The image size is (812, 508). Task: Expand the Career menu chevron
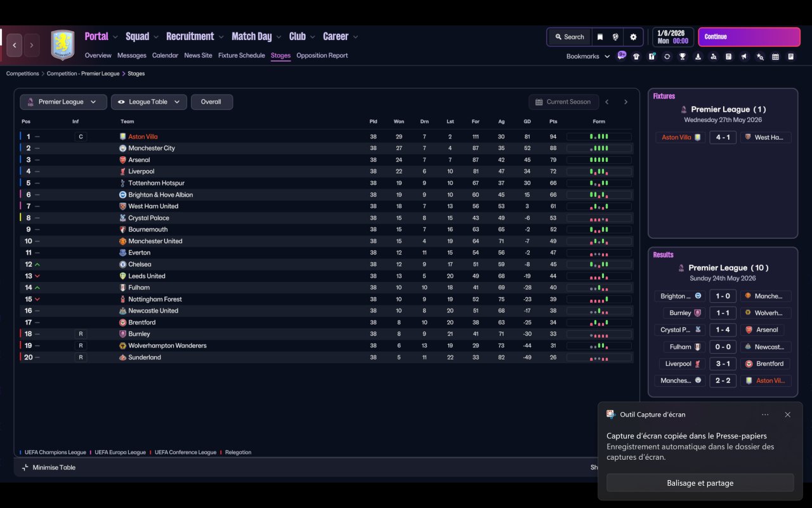tap(355, 37)
